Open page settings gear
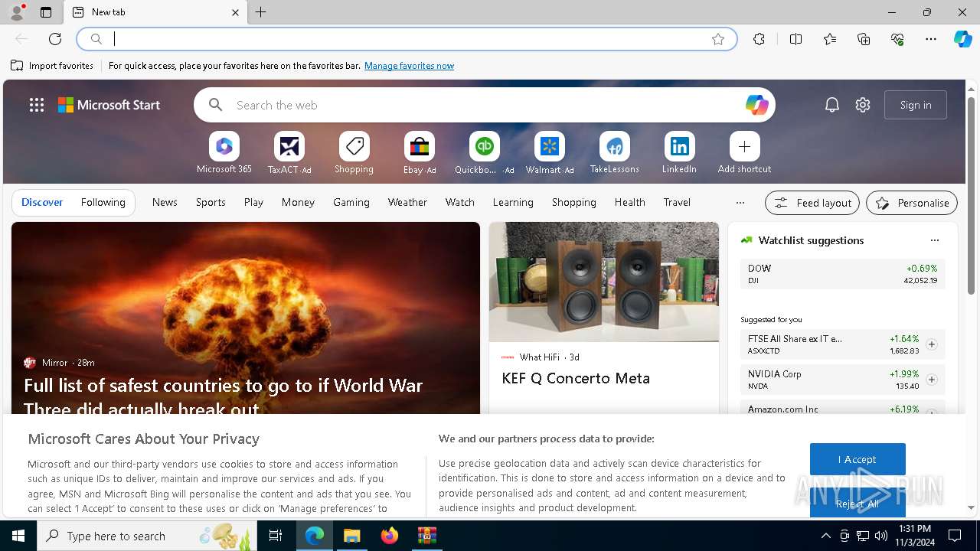Screen dimensions: 980x551 click(x=863, y=105)
